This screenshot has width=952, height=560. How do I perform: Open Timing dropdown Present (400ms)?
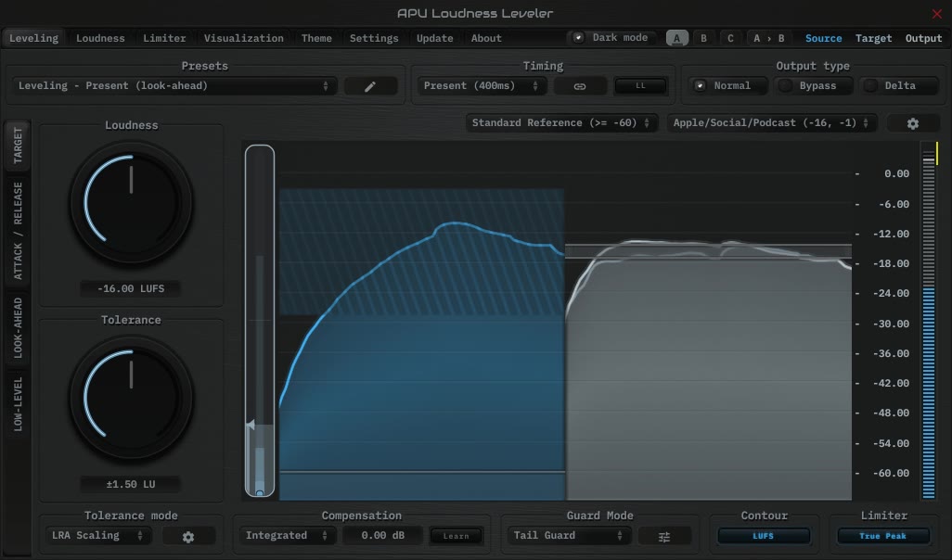click(482, 86)
